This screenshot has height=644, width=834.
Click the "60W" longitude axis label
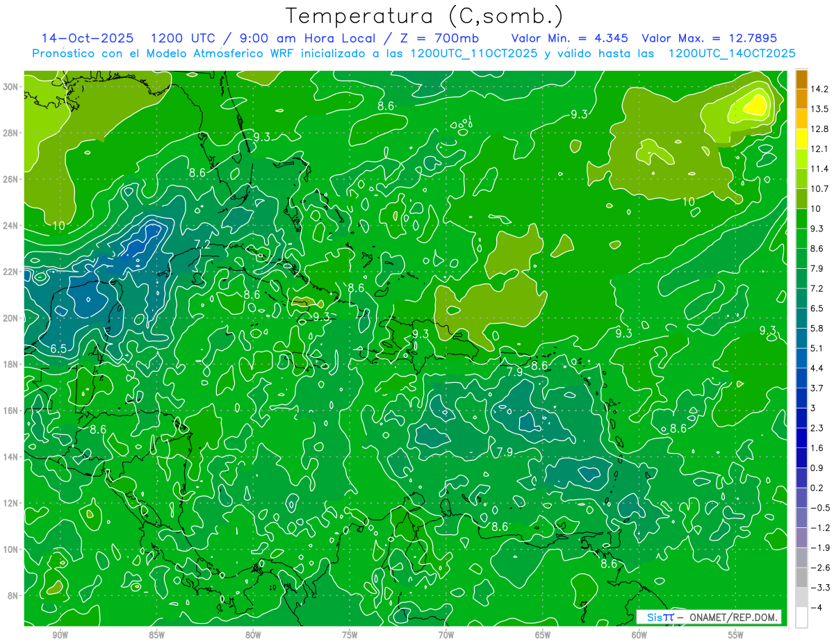point(639,636)
